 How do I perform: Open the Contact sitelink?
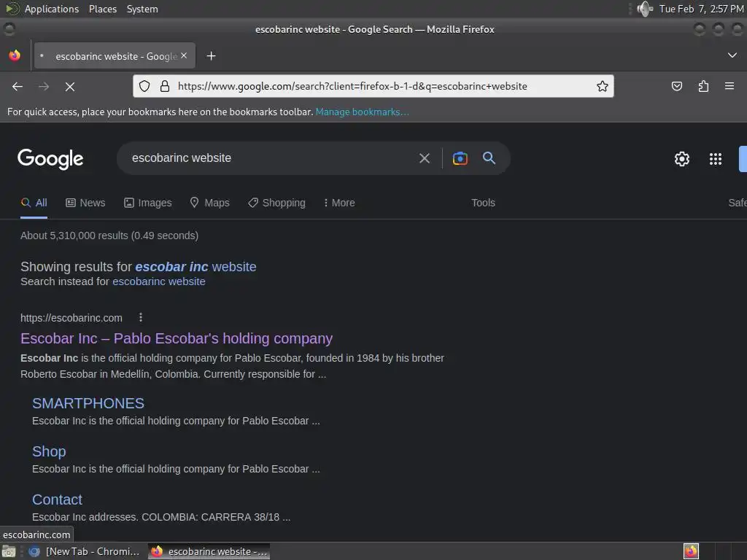coord(57,499)
